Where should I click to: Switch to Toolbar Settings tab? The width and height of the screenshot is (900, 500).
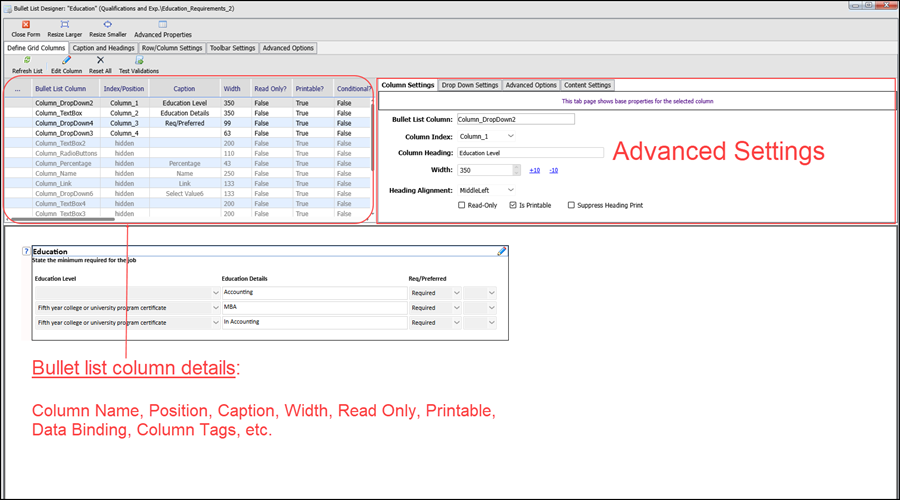point(232,48)
